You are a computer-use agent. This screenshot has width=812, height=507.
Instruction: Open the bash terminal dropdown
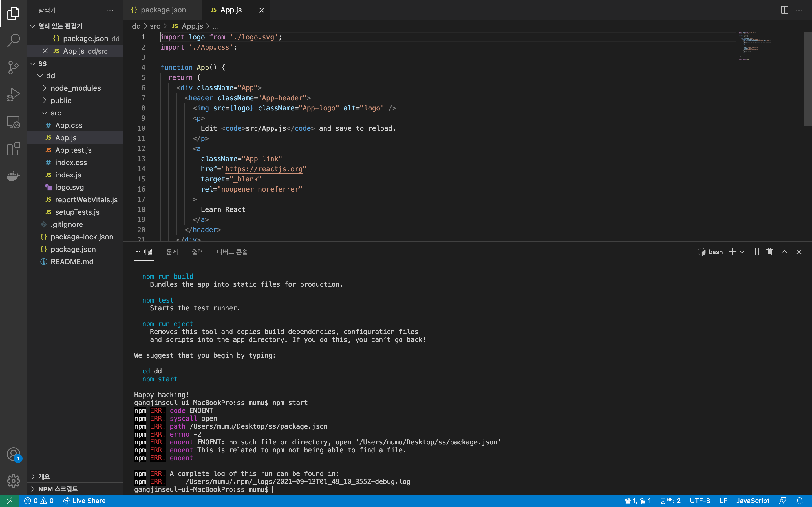[742, 252]
